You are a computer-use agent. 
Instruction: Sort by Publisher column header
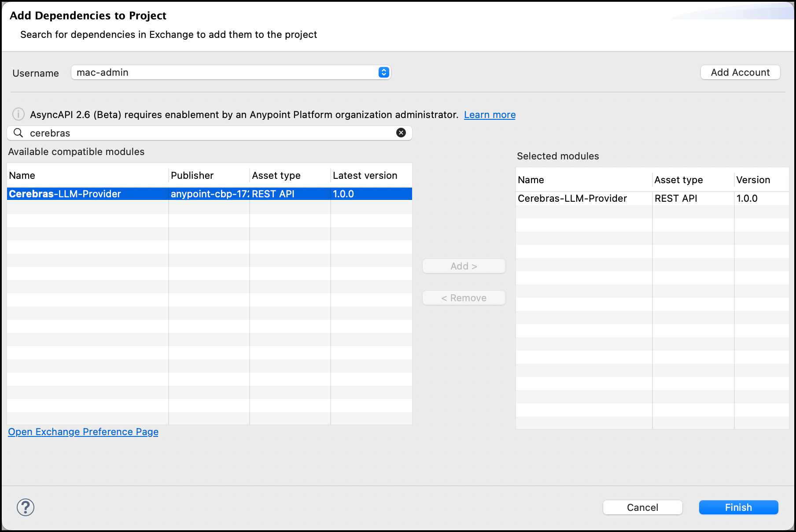(x=209, y=175)
